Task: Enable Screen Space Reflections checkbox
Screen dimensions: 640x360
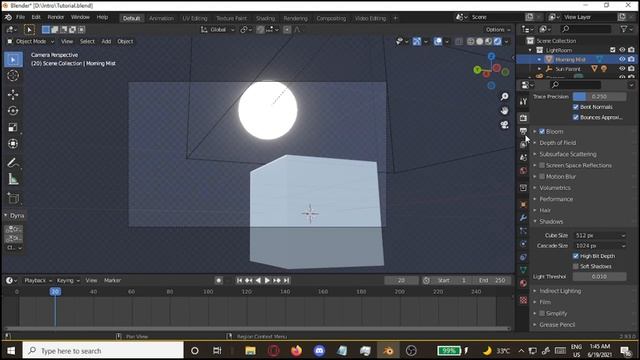Action: pos(542,165)
